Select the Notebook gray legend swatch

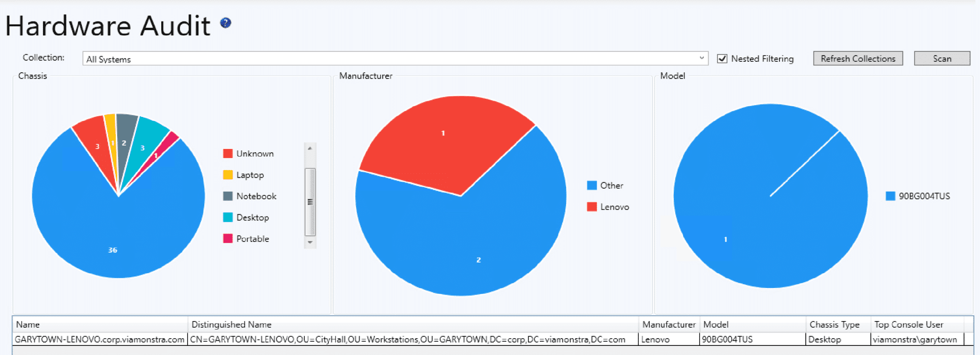click(x=228, y=196)
